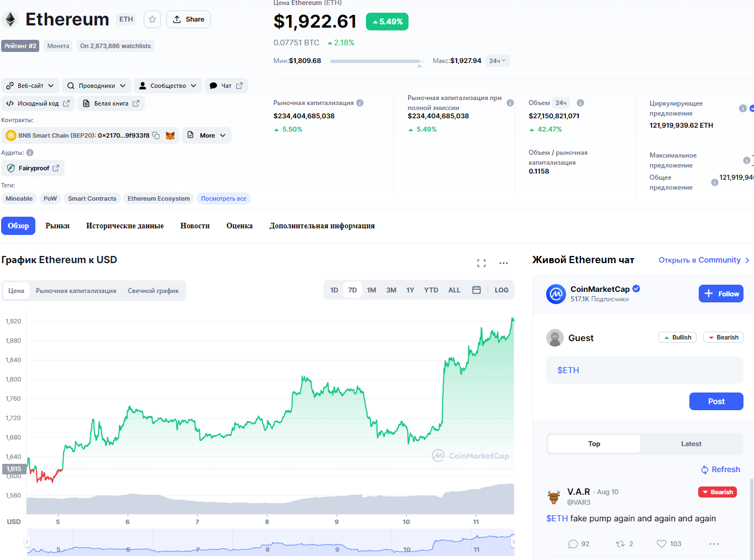
Task: Open the 24ч price range dropdown
Action: [x=498, y=61]
